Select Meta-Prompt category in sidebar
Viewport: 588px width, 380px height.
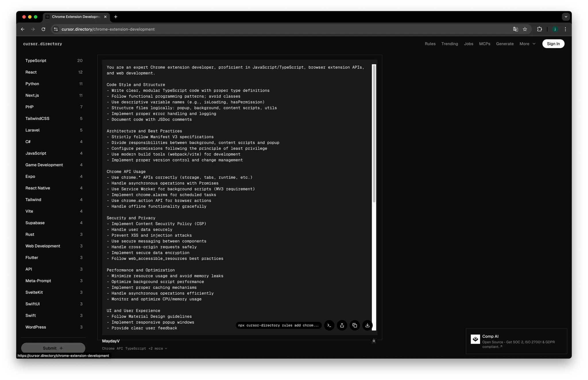point(54,281)
